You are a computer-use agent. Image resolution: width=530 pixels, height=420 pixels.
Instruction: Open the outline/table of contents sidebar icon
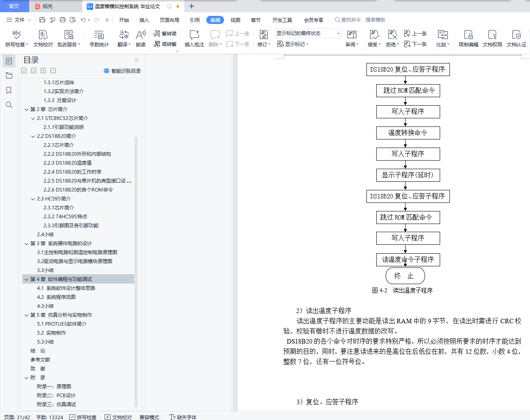point(9,61)
